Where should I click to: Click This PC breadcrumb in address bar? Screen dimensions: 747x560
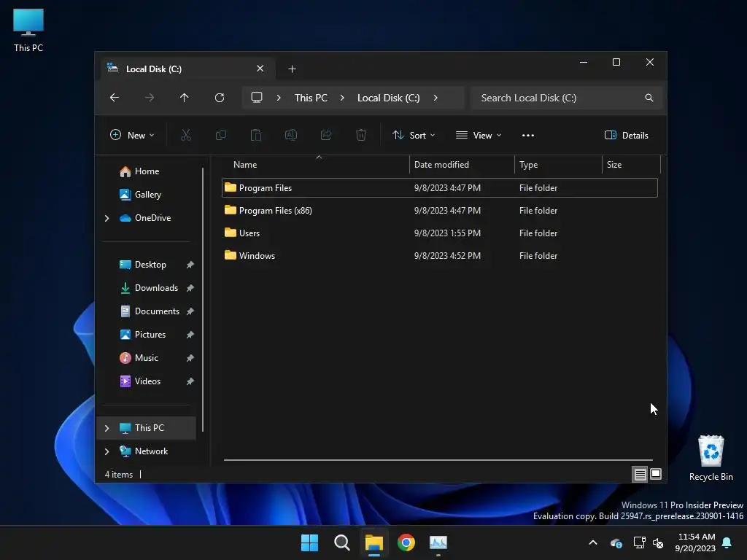point(311,98)
